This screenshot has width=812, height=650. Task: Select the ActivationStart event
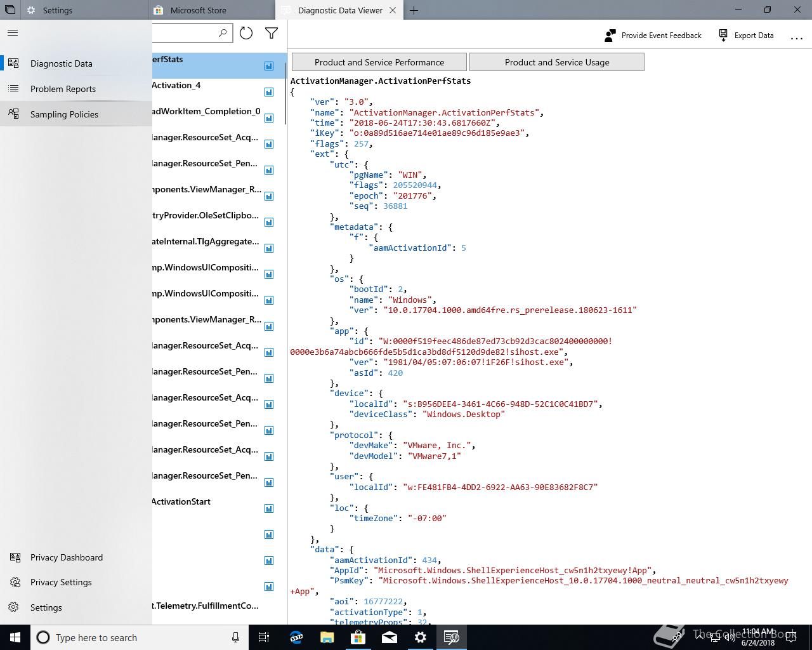click(219, 508)
